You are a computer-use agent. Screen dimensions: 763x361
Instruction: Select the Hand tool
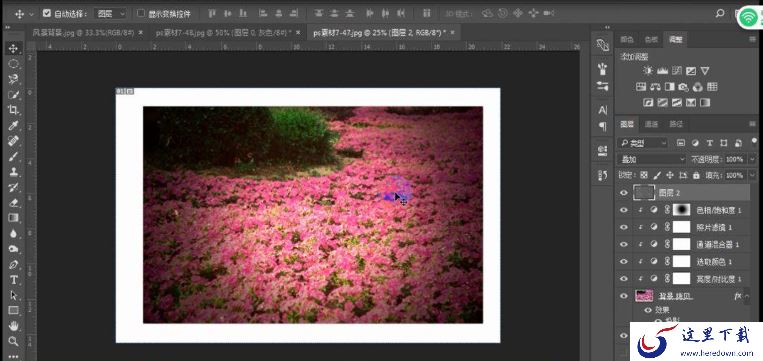pos(14,325)
